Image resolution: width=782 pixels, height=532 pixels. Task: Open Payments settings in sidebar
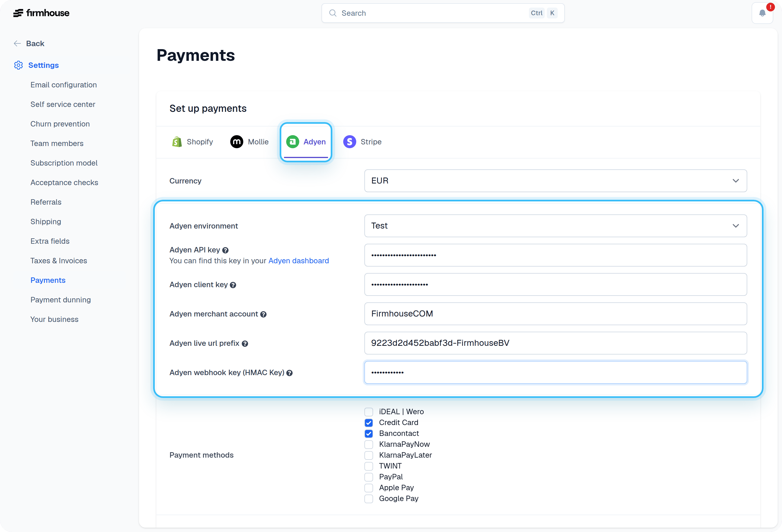coord(48,280)
